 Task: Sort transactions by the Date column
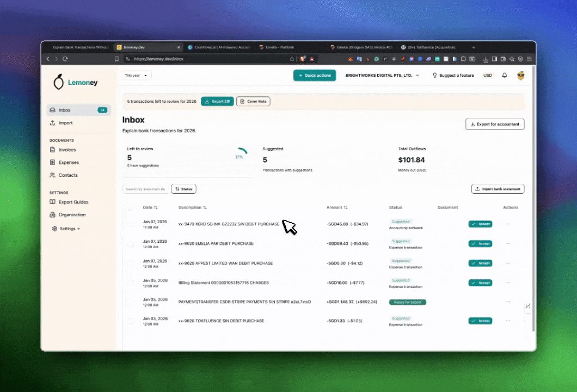150,207
